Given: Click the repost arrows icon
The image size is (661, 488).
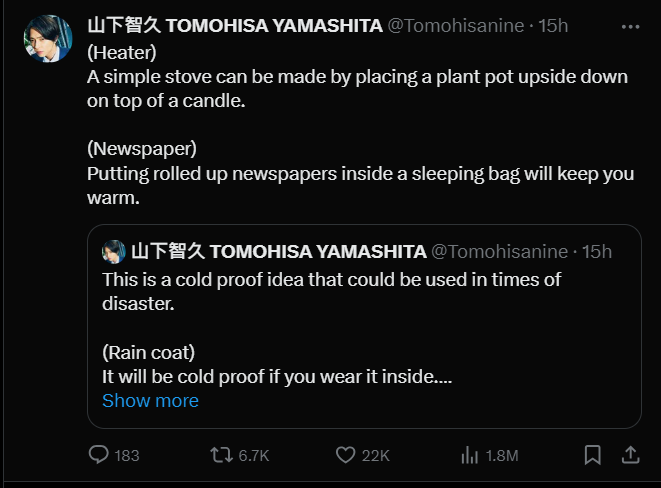Looking at the screenshot, I should click(x=221, y=455).
